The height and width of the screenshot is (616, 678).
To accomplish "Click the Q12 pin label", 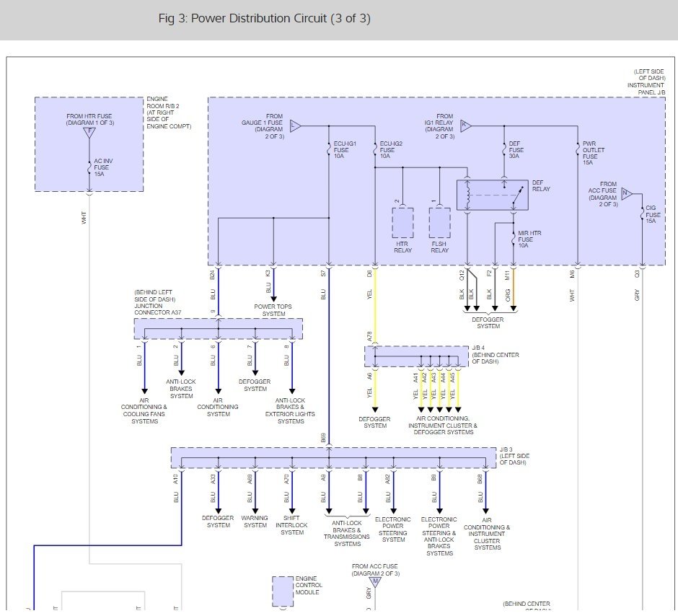I will coord(462,275).
